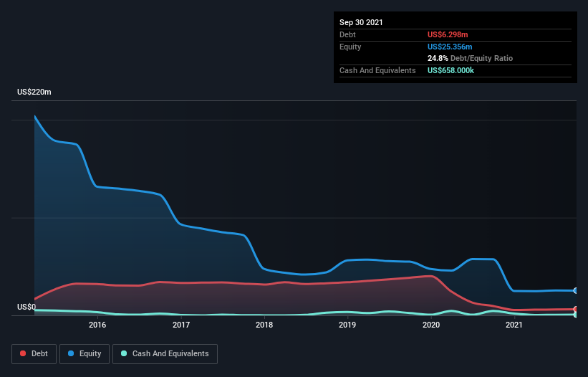Screen dimensions: 588x377
Task: Click the blue Equity endpoint marker
Action: (576, 291)
